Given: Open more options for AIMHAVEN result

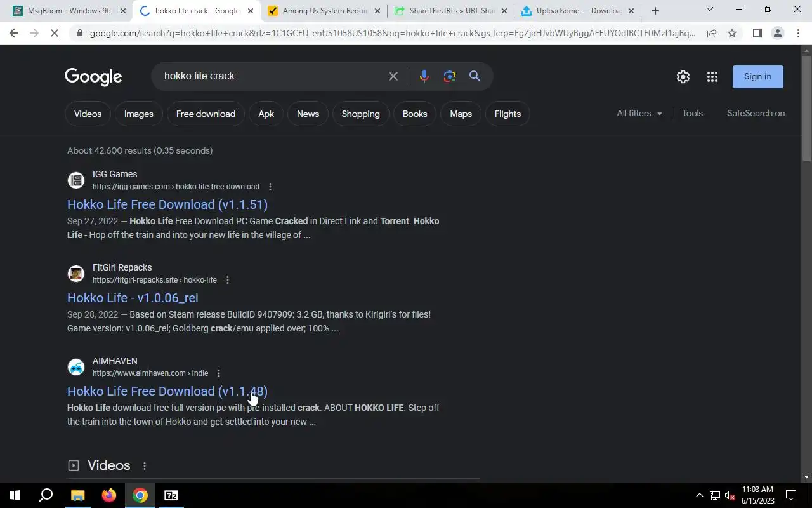Looking at the screenshot, I should 219,373.
